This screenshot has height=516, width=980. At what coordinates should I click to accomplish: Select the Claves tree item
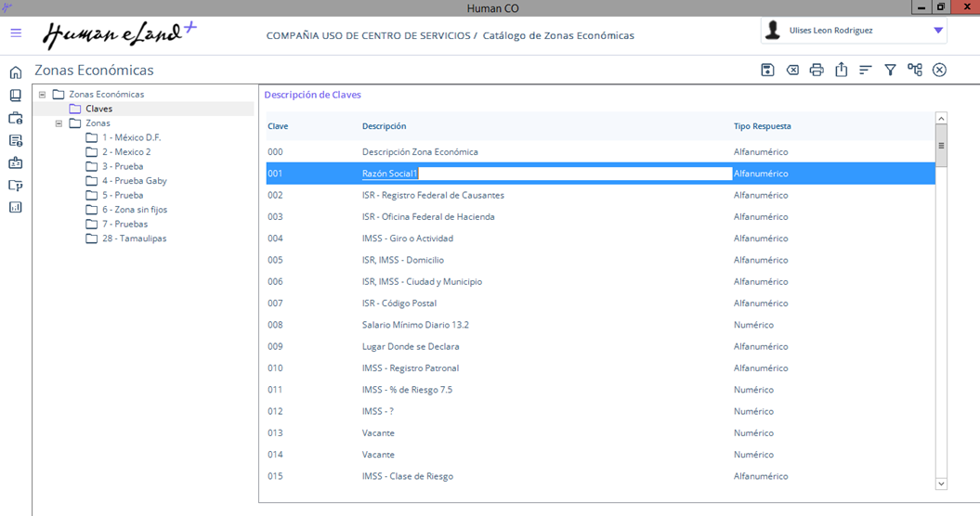[x=98, y=109]
